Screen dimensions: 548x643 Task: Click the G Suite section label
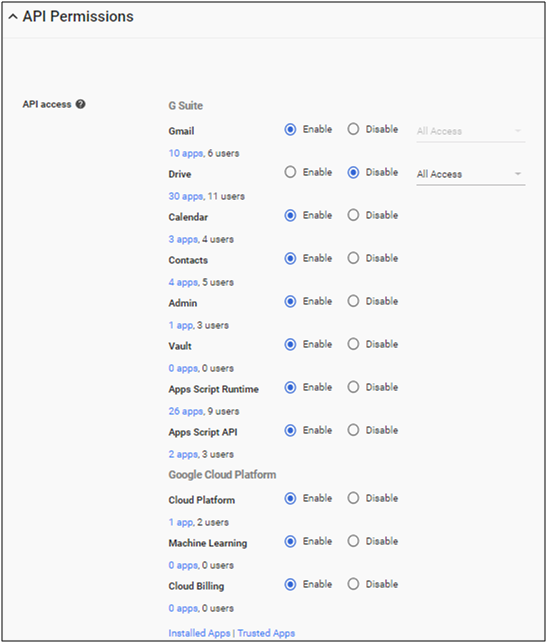point(185,106)
